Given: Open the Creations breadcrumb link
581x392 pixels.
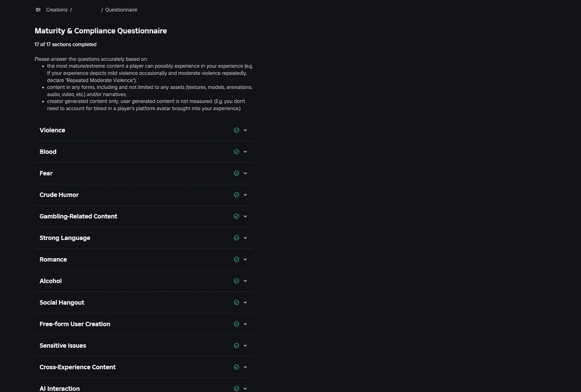Looking at the screenshot, I should click(56, 10).
